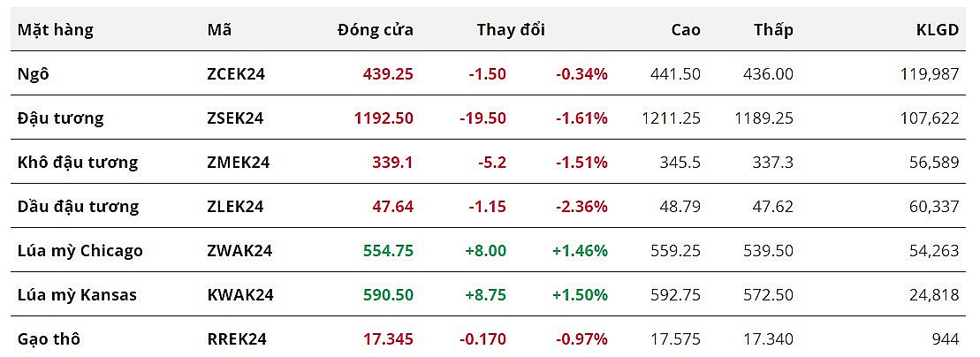980x357 pixels.
Task: Click the Cao column header
Action: click(685, 30)
